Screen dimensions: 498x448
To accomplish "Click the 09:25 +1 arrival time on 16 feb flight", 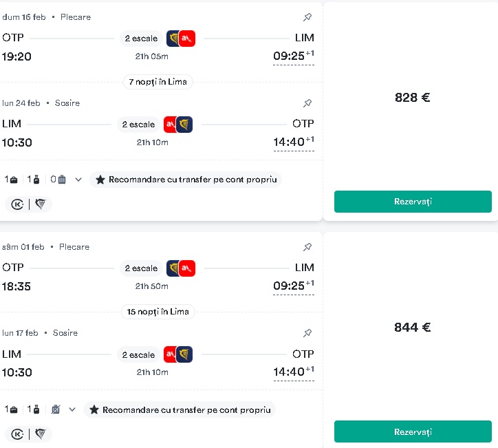I will coord(294,56).
